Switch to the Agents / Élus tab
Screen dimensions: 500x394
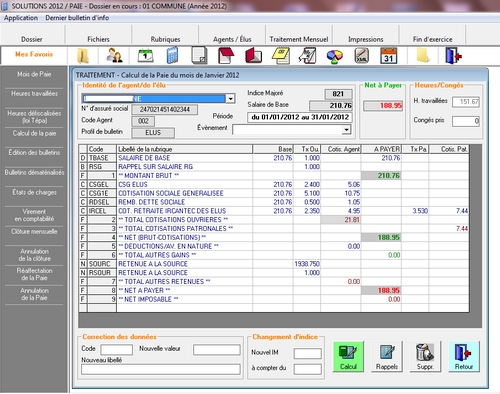pyautogui.click(x=232, y=39)
